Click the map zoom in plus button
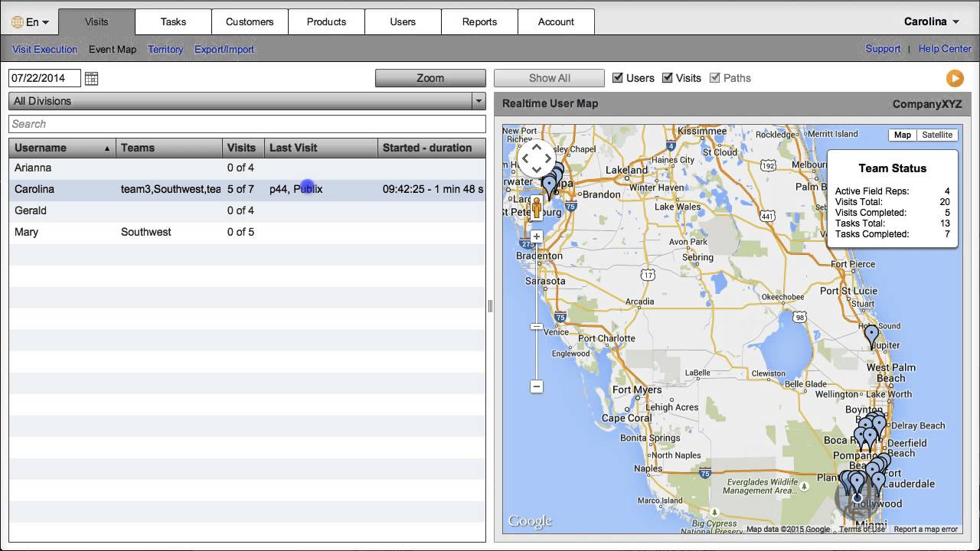This screenshot has height=551, width=980. pos(537,236)
